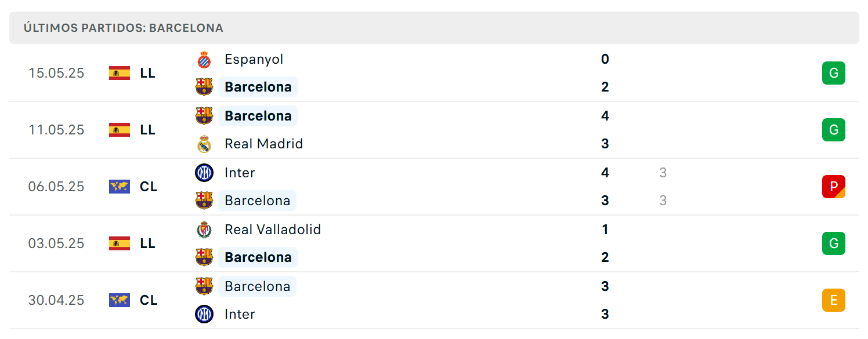
Task: Click Barcelona crest in the 15.05.25 match
Action: pyautogui.click(x=204, y=87)
